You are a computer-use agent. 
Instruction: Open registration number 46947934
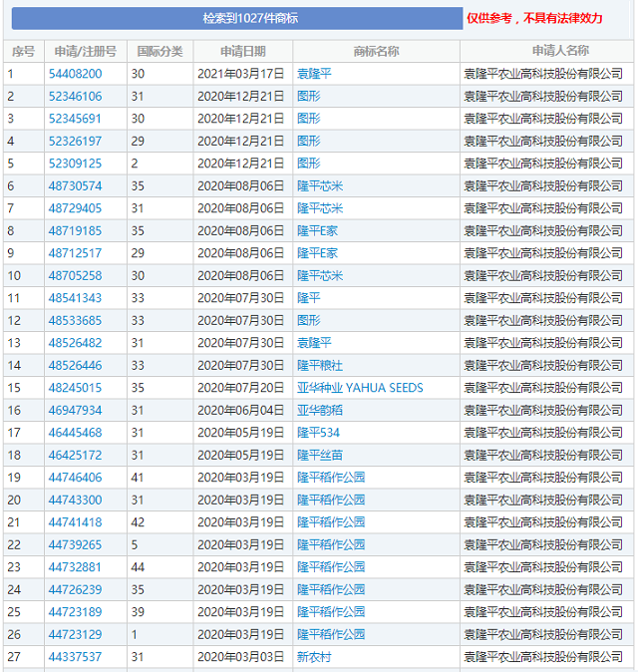pyautogui.click(x=75, y=410)
